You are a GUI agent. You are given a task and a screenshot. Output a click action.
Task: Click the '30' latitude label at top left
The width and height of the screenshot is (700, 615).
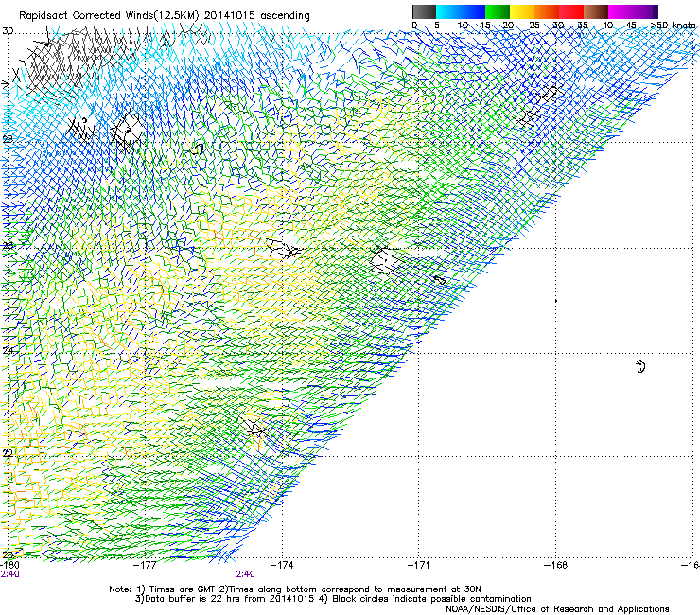coord(8,31)
